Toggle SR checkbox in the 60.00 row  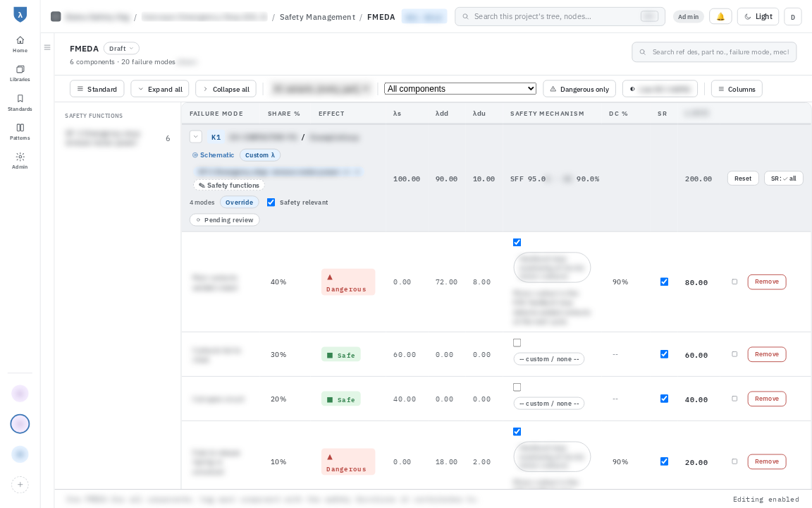pos(664,354)
